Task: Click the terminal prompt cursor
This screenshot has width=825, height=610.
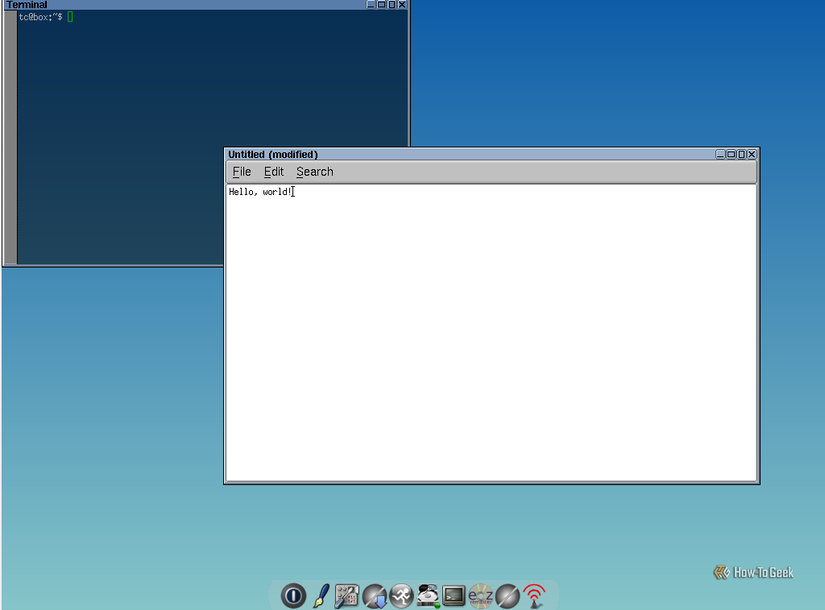Action: pos(69,16)
